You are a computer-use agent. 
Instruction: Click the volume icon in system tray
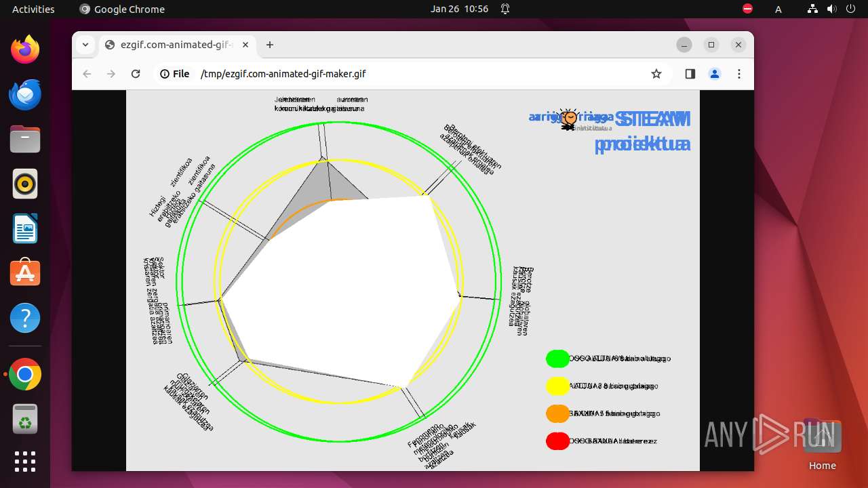tap(832, 9)
